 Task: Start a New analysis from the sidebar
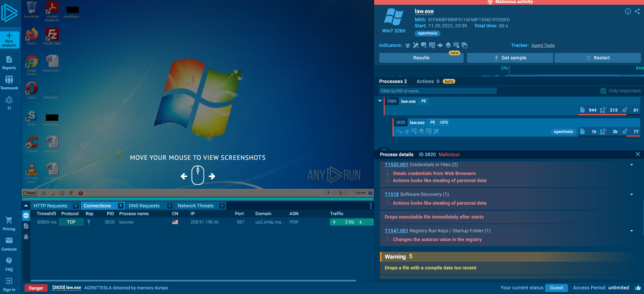click(9, 40)
